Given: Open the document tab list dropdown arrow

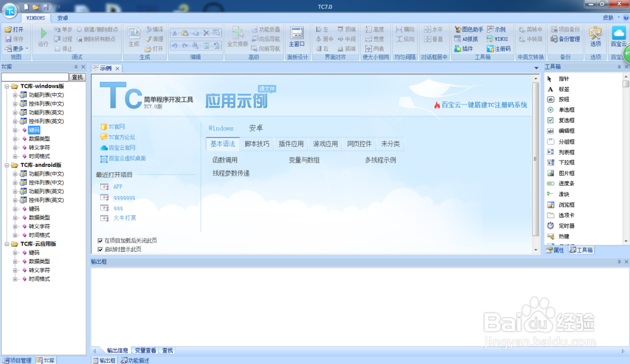Looking at the screenshot, I should [x=536, y=68].
